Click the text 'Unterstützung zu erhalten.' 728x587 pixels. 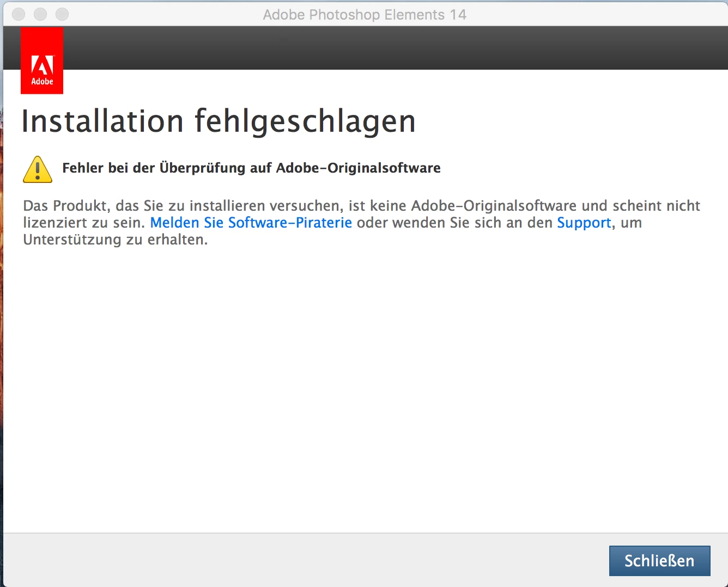(x=116, y=240)
